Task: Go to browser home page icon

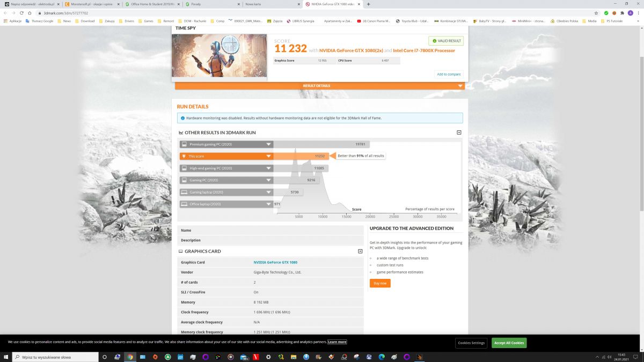Action: pyautogui.click(x=30, y=13)
